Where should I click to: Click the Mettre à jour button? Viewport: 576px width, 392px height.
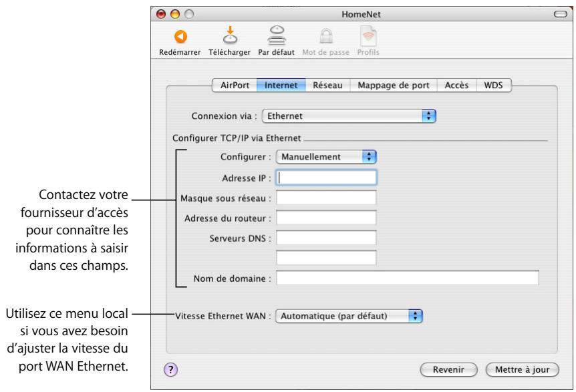click(523, 369)
